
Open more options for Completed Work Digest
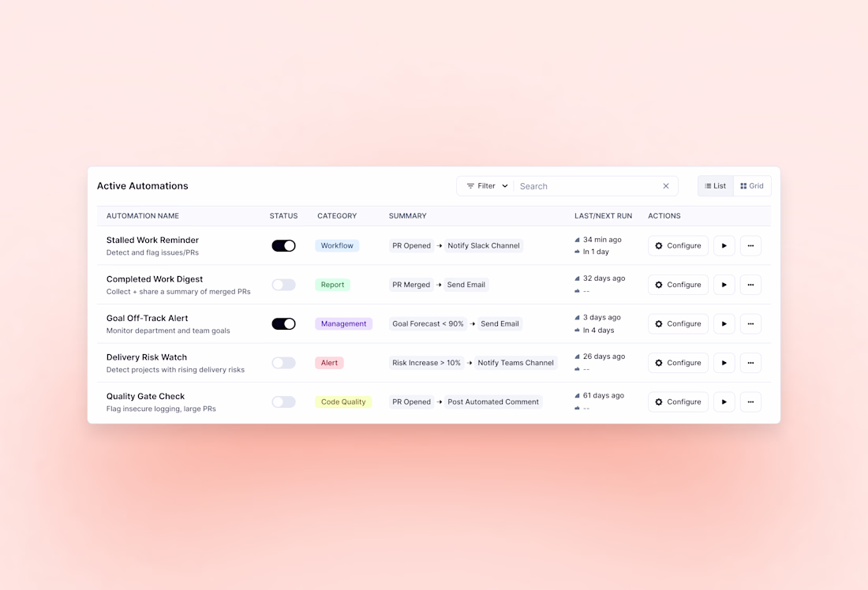click(750, 285)
